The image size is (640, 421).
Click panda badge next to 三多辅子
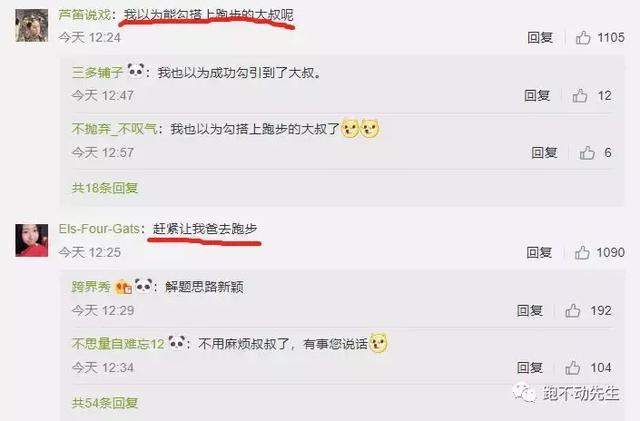(136, 71)
